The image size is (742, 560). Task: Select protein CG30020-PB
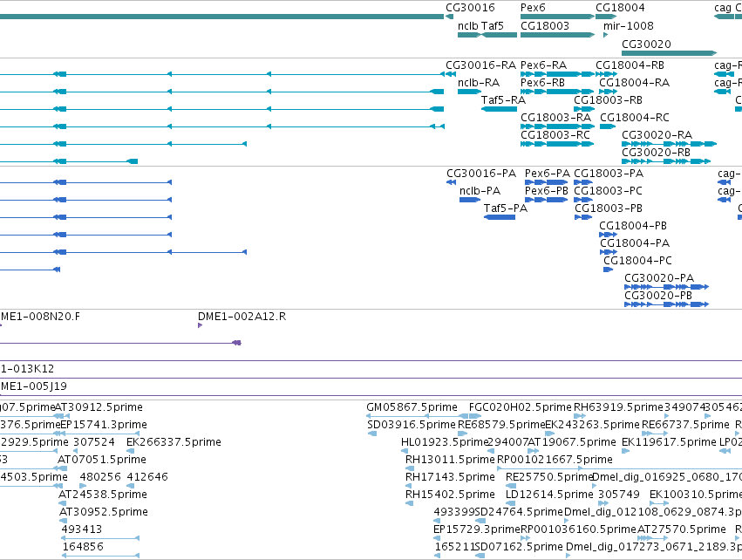pyautogui.click(x=658, y=296)
